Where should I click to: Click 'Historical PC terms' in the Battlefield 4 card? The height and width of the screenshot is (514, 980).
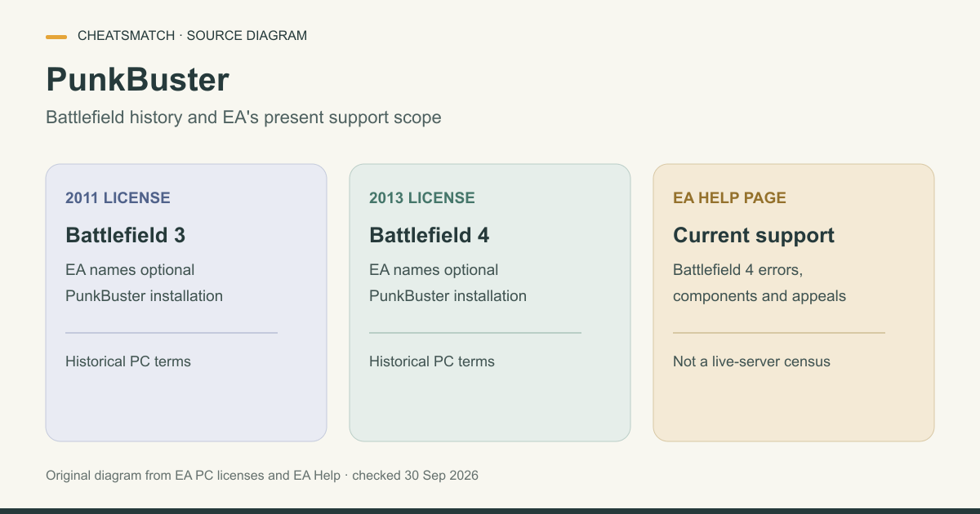point(432,361)
